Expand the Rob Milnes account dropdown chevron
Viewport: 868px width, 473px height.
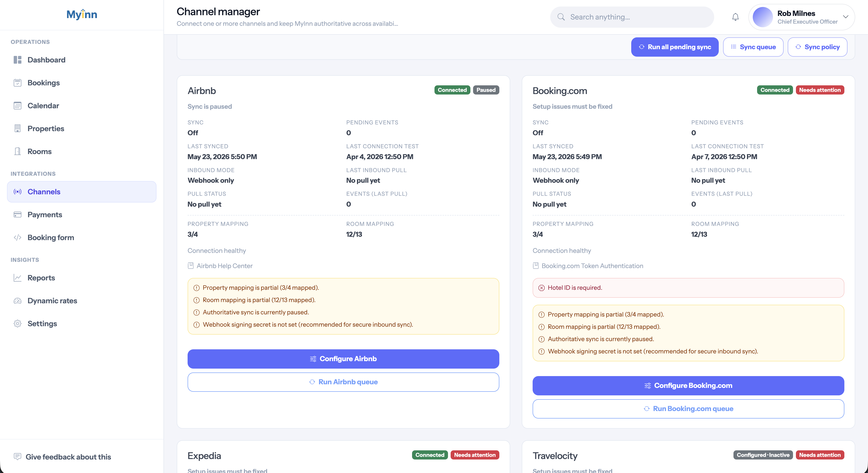[845, 17]
